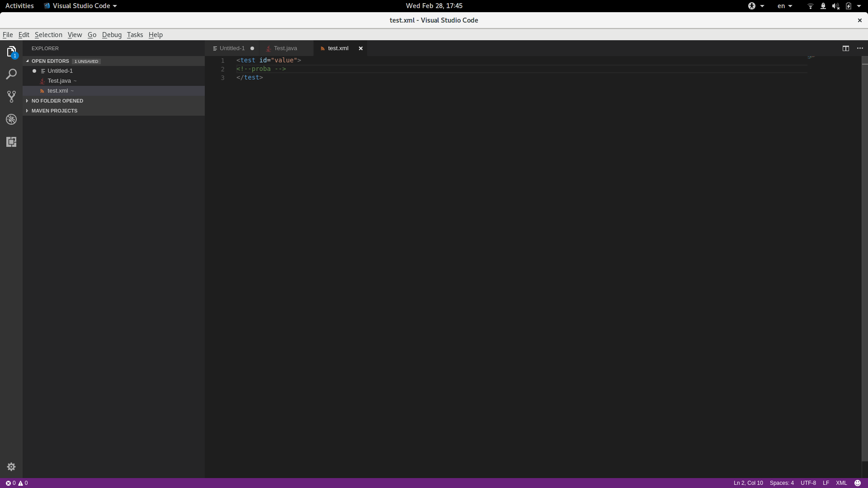Click line number 3 in the gutter
The width and height of the screenshot is (868, 488).
pos(222,78)
